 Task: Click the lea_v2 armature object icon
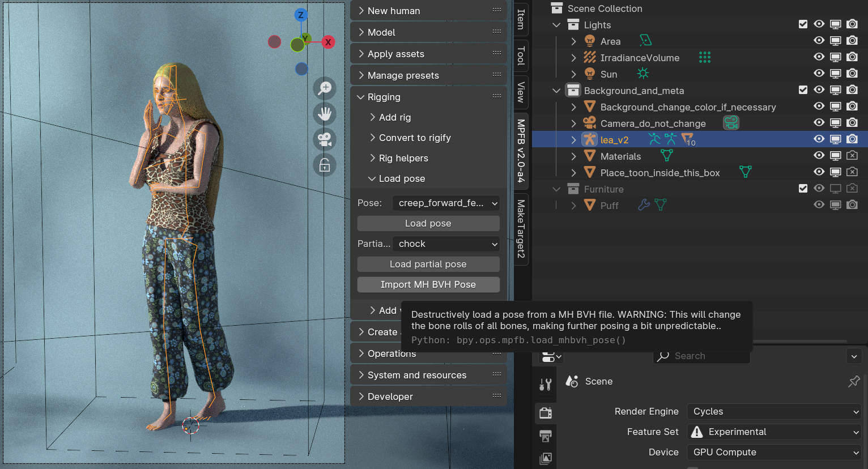click(590, 139)
